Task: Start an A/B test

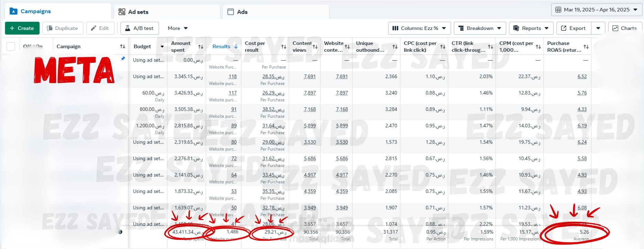Action: pos(139,28)
